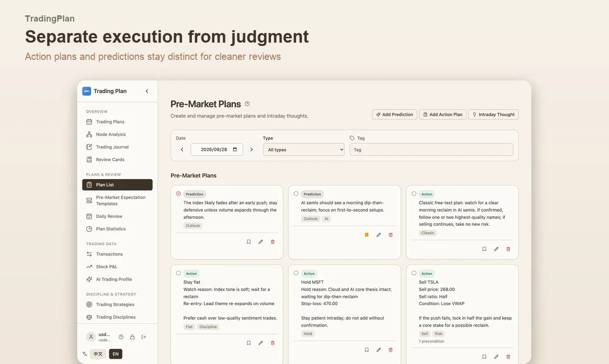The width and height of the screenshot is (609, 364).
Task: Toggle status circle on Stay flat card
Action: (178, 273)
